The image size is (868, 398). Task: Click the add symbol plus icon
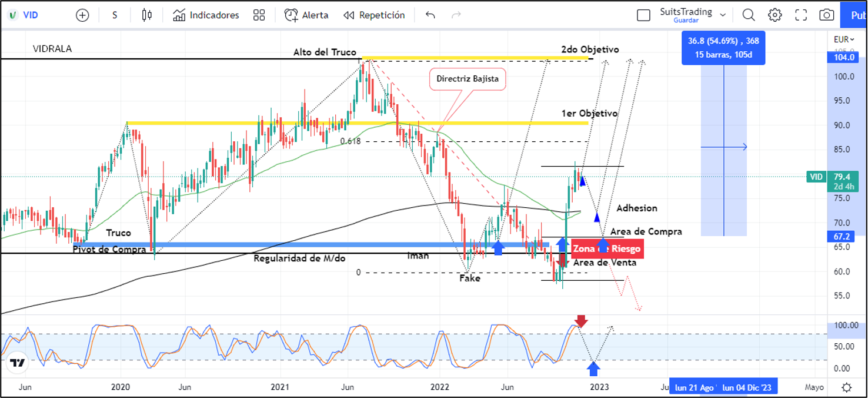(82, 15)
